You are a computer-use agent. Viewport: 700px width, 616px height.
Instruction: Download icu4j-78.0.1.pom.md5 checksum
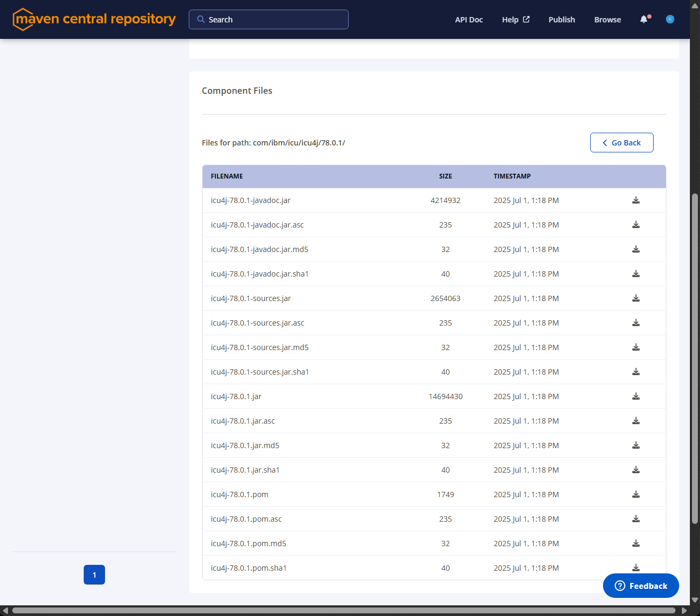[x=635, y=544]
